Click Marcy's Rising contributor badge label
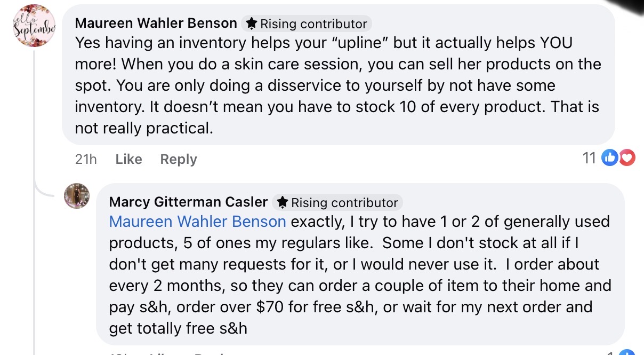644x355 pixels. (x=344, y=203)
